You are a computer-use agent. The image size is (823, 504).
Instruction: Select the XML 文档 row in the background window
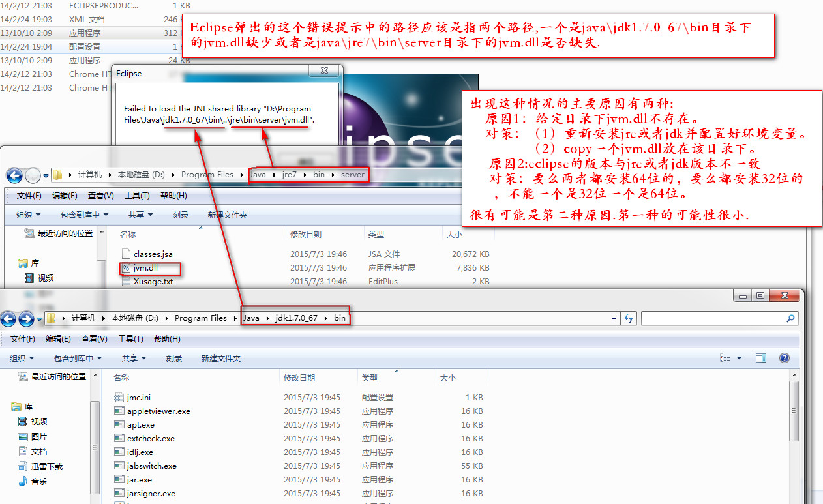91,19
